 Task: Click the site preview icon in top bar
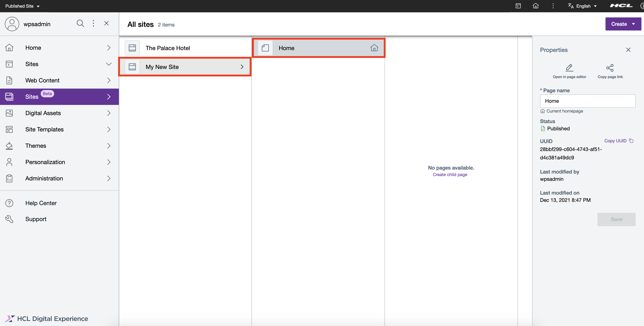click(518, 6)
